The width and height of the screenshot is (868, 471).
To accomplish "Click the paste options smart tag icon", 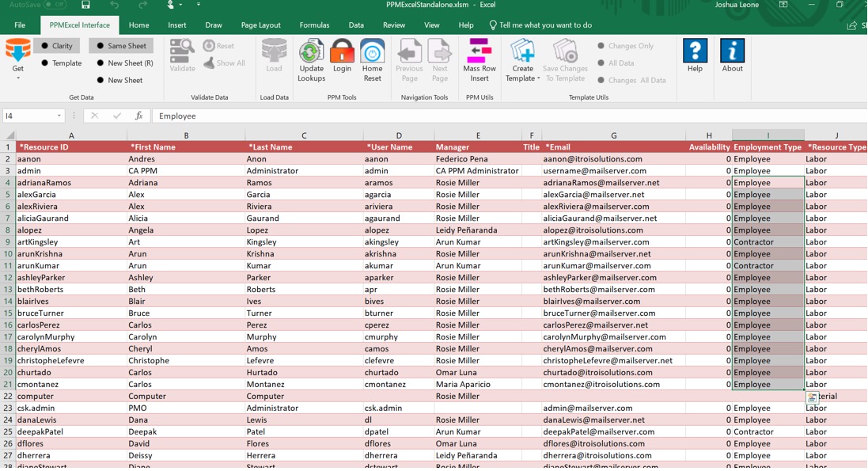I will pyautogui.click(x=812, y=397).
